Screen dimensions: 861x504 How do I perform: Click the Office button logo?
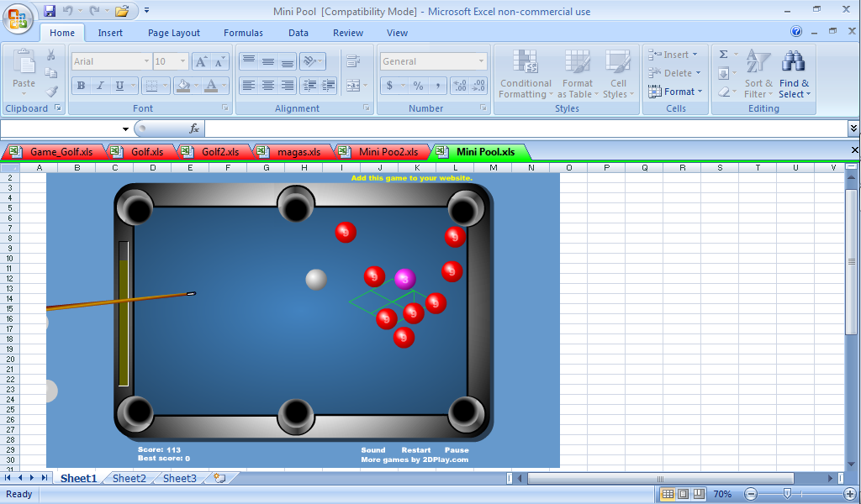click(x=18, y=18)
